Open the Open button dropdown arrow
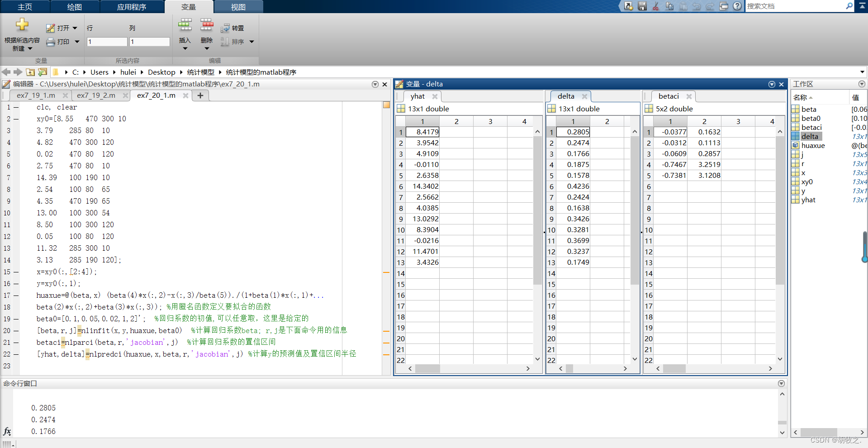The height and width of the screenshot is (448, 868). pyautogui.click(x=75, y=28)
